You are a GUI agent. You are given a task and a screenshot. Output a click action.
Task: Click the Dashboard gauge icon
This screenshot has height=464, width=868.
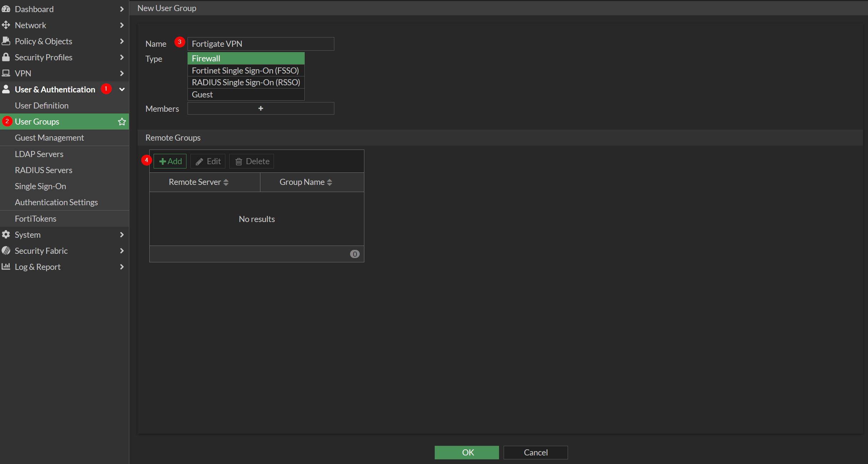[6, 9]
